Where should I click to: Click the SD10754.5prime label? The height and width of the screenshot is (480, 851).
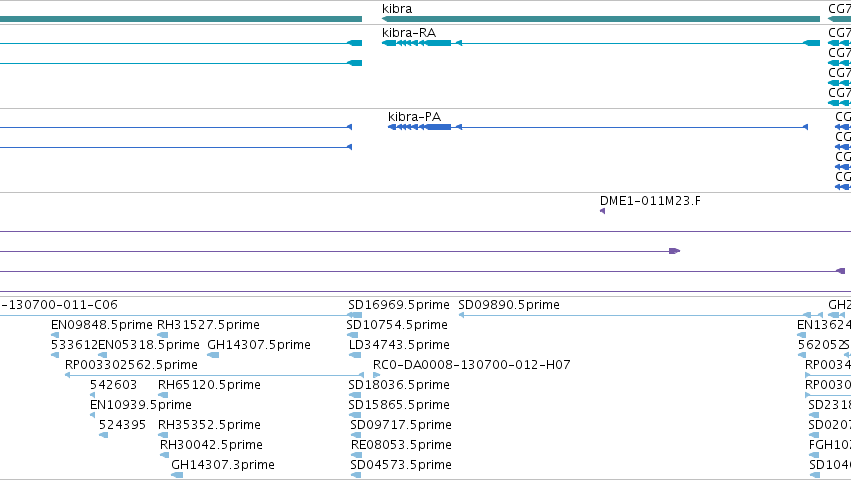[x=397, y=325]
